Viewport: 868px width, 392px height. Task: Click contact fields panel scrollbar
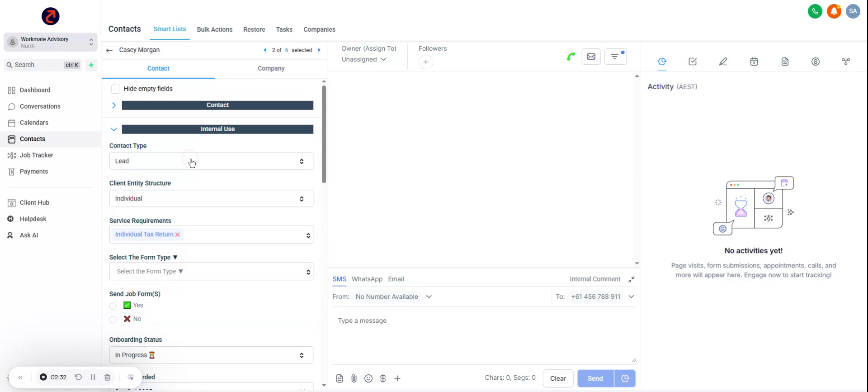pyautogui.click(x=324, y=134)
